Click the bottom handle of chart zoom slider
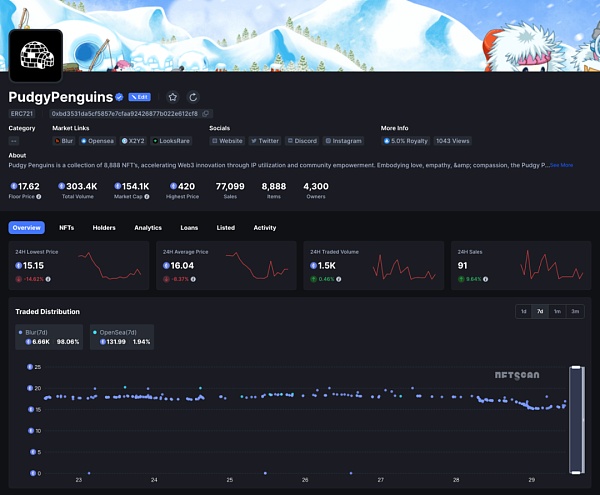600x495 pixels. click(576, 472)
